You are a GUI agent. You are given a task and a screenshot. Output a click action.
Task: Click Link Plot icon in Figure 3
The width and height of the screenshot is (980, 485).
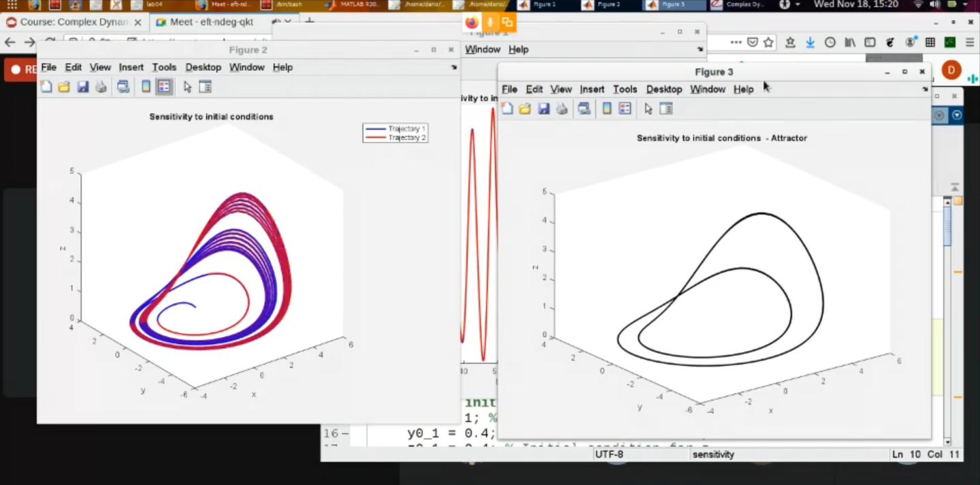(x=584, y=108)
